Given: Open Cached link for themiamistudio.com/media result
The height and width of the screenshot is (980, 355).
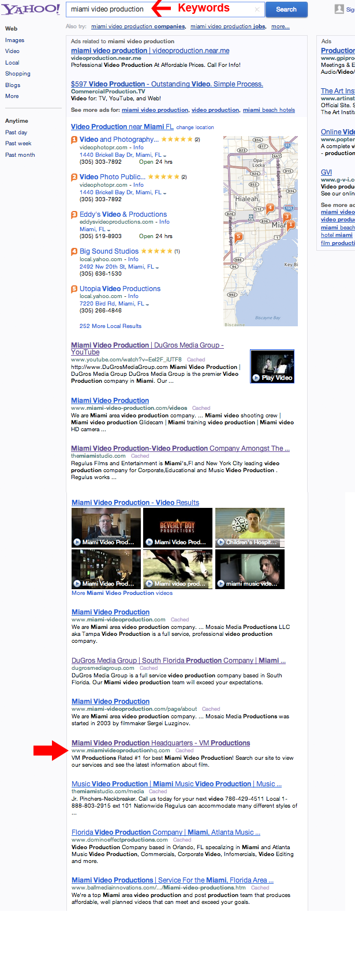Looking at the screenshot, I should (x=158, y=791).
